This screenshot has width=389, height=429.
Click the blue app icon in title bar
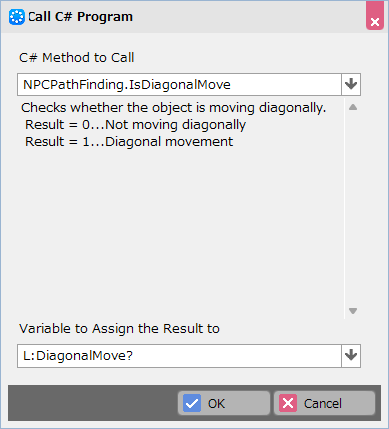[x=17, y=17]
